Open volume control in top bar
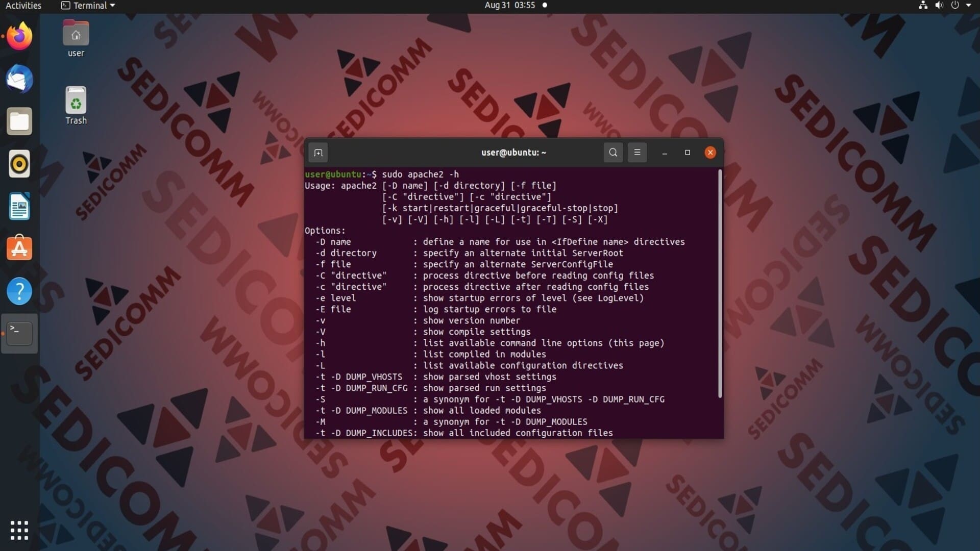The width and height of the screenshot is (980, 551). 939,5
